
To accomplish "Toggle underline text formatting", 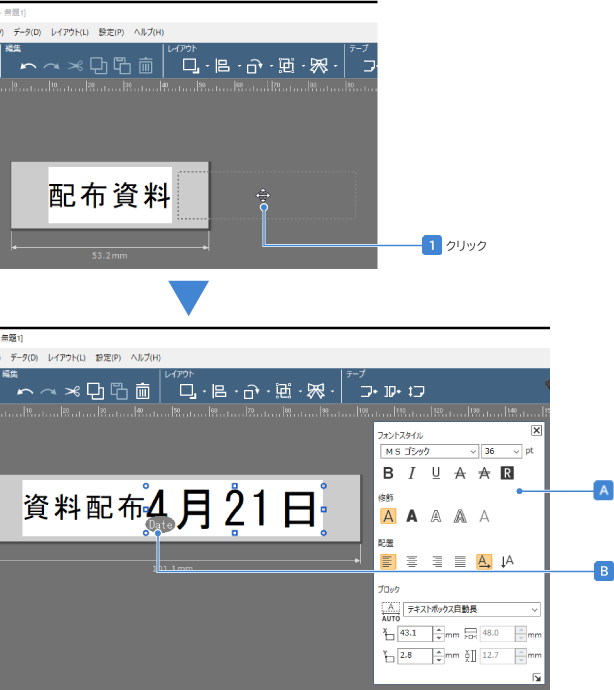I will tap(435, 473).
